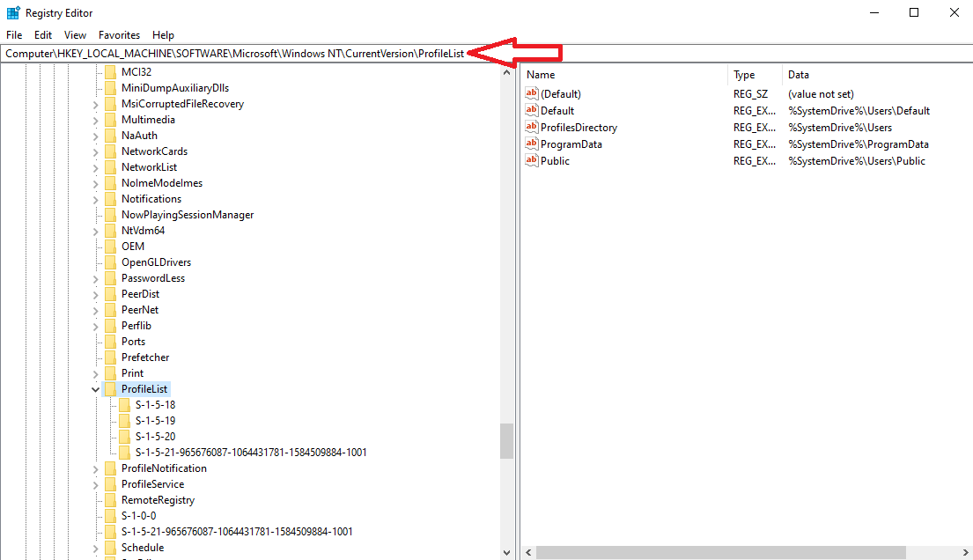Click the Perflib folder icon

[x=110, y=325]
